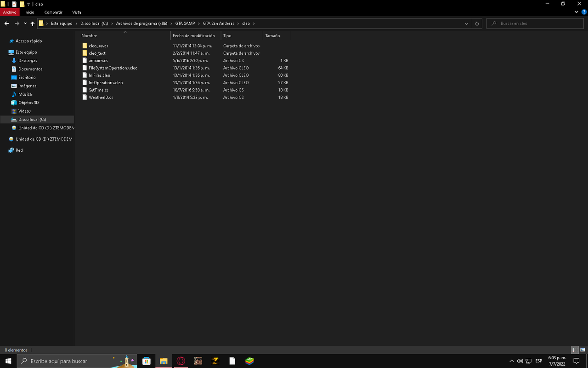Viewport: 588px width, 368px height.
Task: Click Disco local (C:) in the address bar
Action: point(94,23)
